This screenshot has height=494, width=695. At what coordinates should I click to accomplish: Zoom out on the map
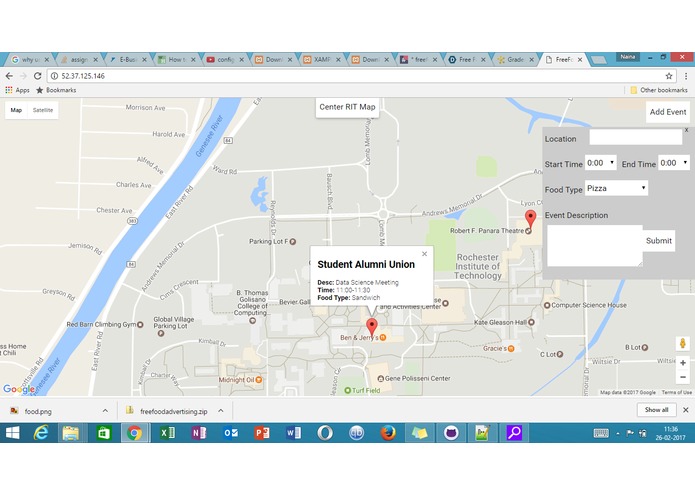683,377
